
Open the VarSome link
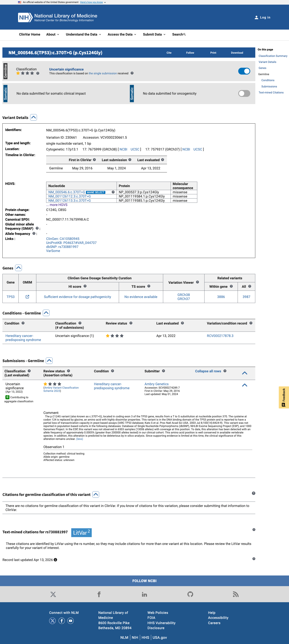pos(53,251)
